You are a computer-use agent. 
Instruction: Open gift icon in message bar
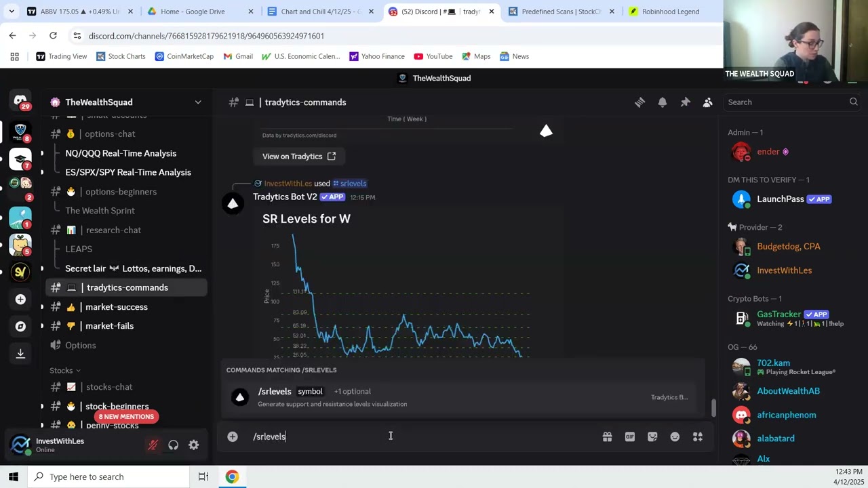click(x=607, y=437)
